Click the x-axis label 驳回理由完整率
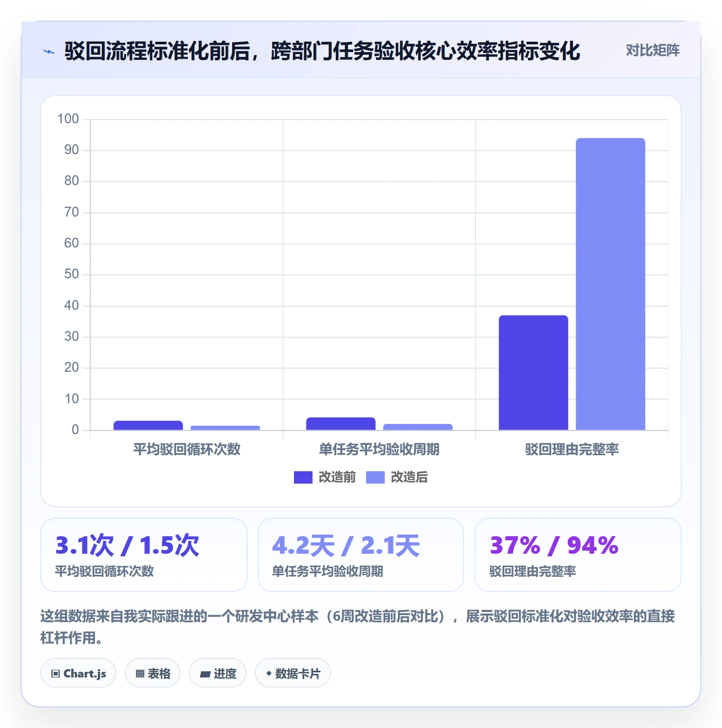The image size is (722, 728). point(572,450)
